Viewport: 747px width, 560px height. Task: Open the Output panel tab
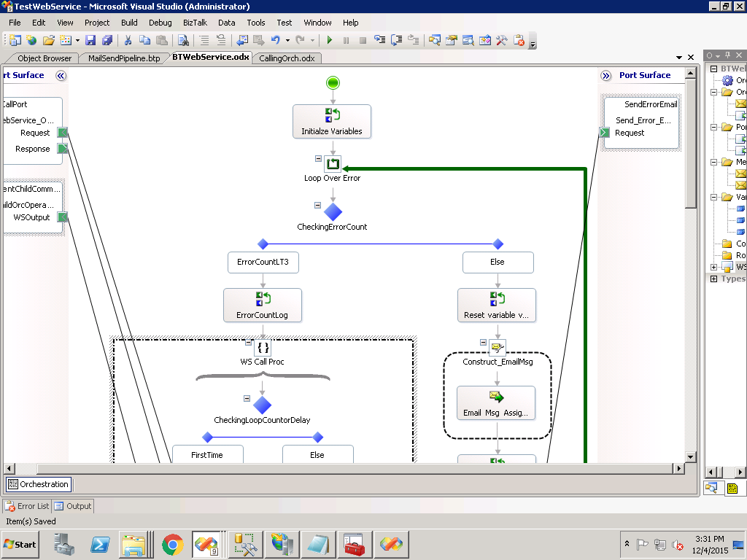coord(72,506)
